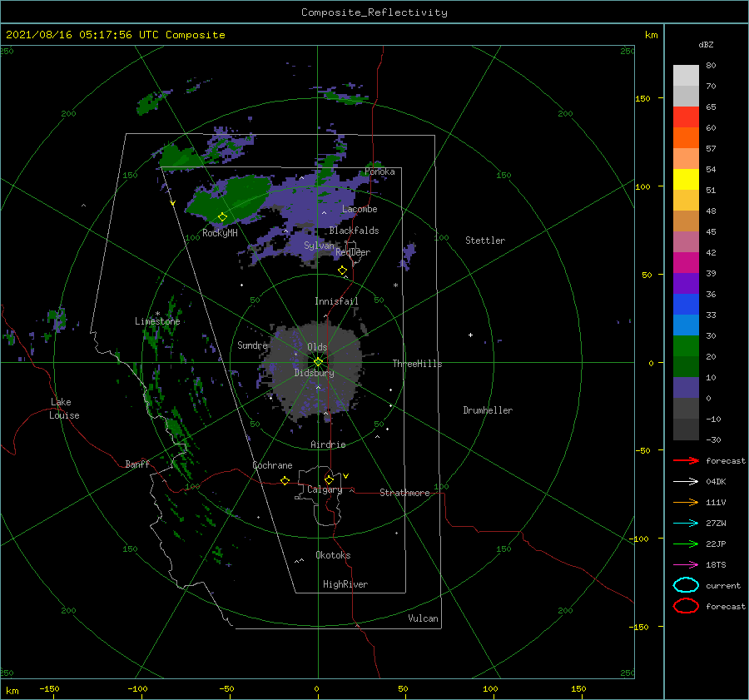Click the Stettler label

(485, 241)
